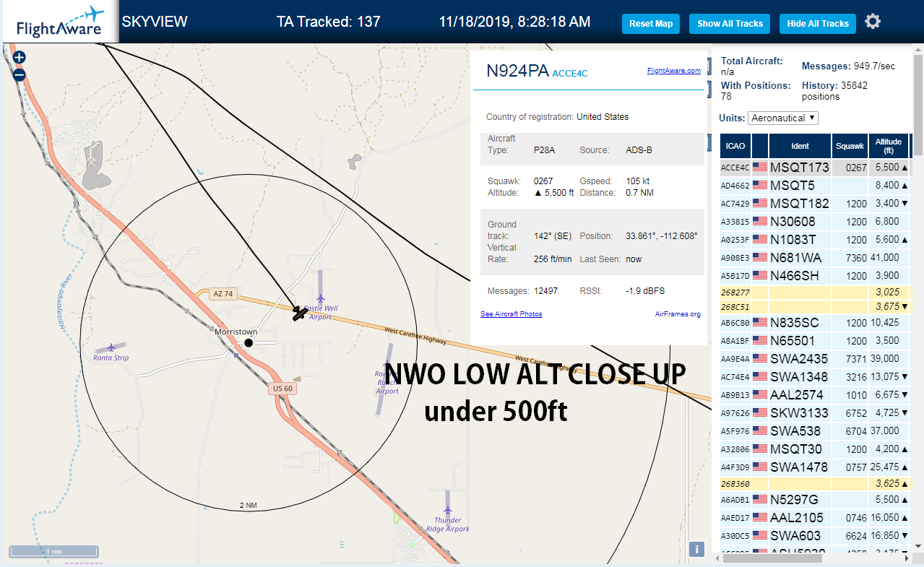This screenshot has width=924, height=567.
Task: Select the MSQT5 aircraft row
Action: (815, 186)
